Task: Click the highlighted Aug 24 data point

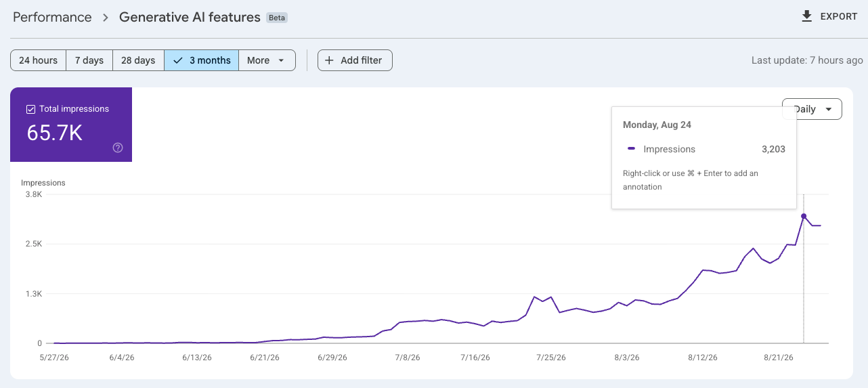Action: (x=804, y=216)
